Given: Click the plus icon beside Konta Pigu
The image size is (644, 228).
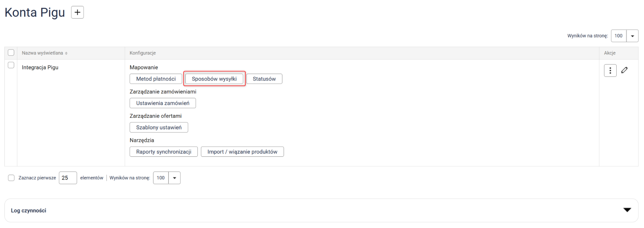Looking at the screenshot, I should click(x=77, y=13).
